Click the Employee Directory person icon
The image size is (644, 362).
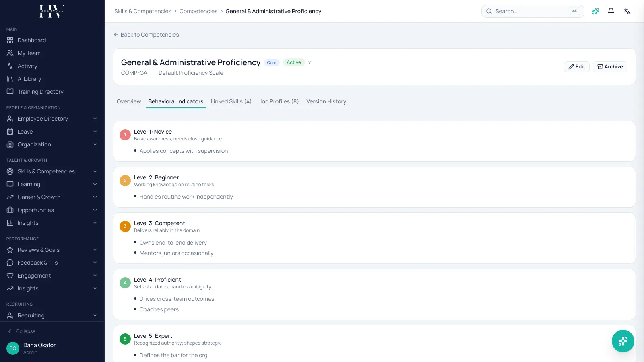(x=10, y=119)
